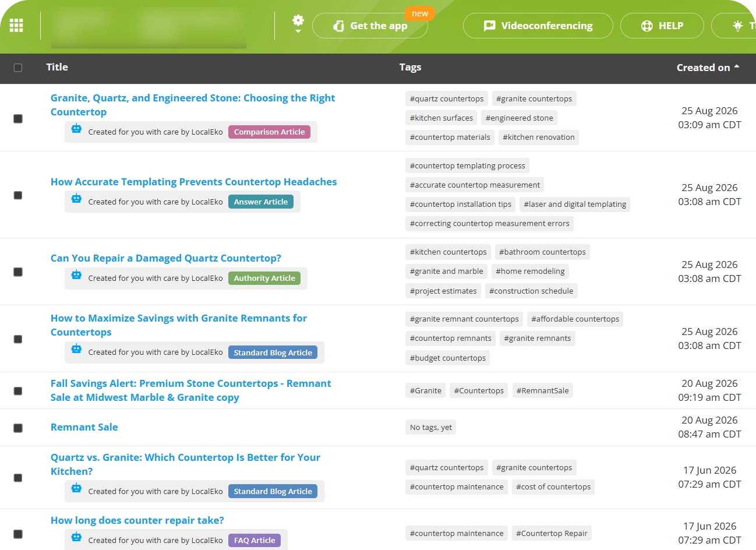Open How Accurate Templating Prevents Countertop Headaches
This screenshot has width=756, height=550.
pyautogui.click(x=193, y=182)
